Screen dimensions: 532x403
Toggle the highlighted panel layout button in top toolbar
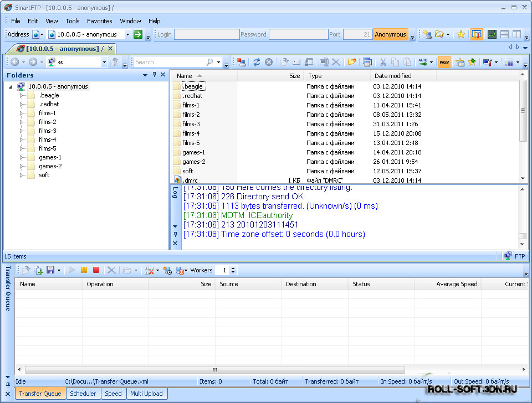click(x=477, y=34)
